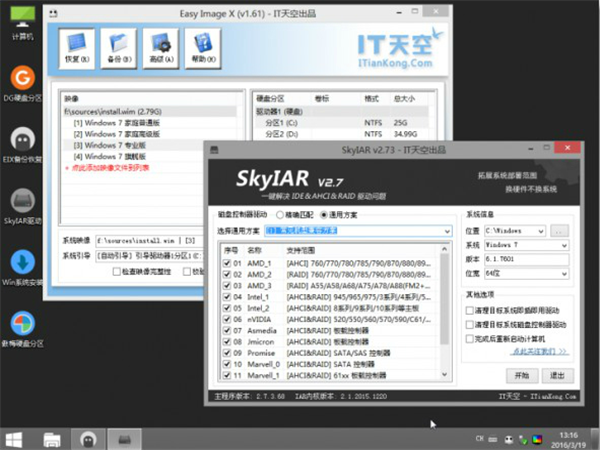The width and height of the screenshot is (600, 450).
Task: Open the EIX备份恢复 desktop shortcut
Action: coord(21,143)
